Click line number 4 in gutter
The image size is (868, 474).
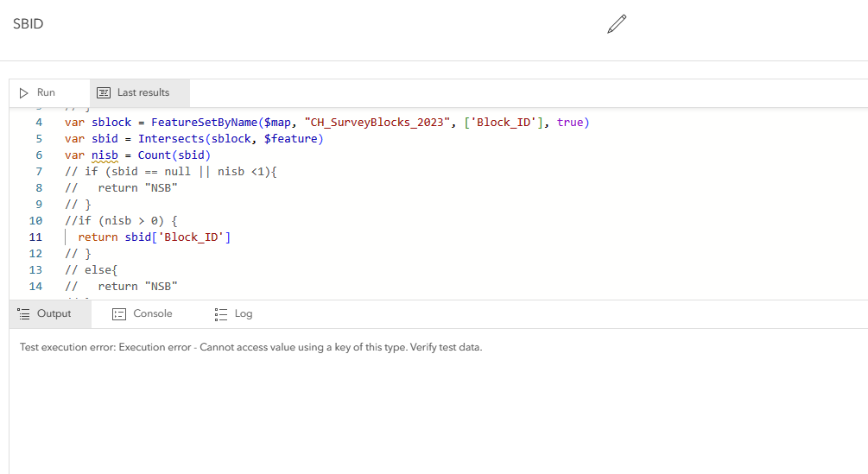coord(39,123)
